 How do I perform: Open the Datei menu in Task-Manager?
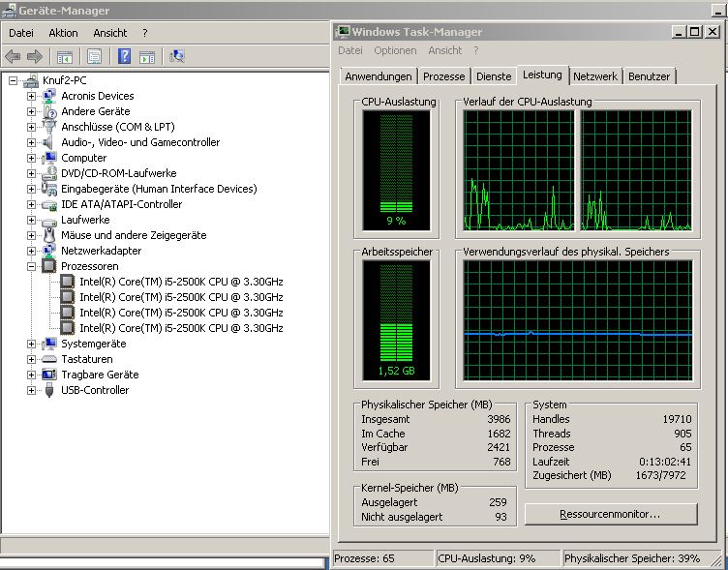click(x=350, y=50)
